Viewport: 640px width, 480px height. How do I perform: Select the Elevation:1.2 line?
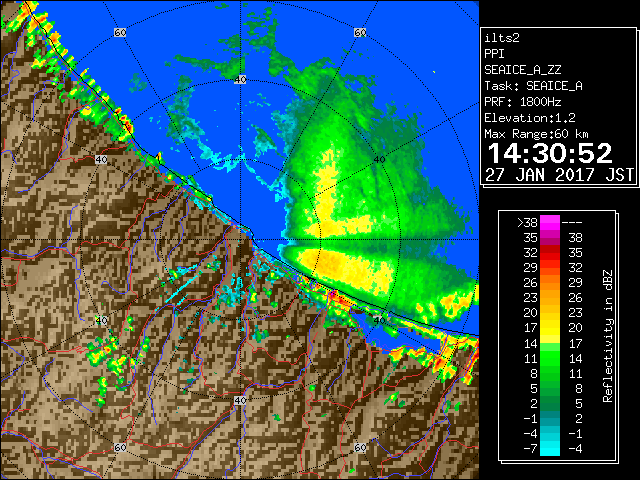point(530,118)
